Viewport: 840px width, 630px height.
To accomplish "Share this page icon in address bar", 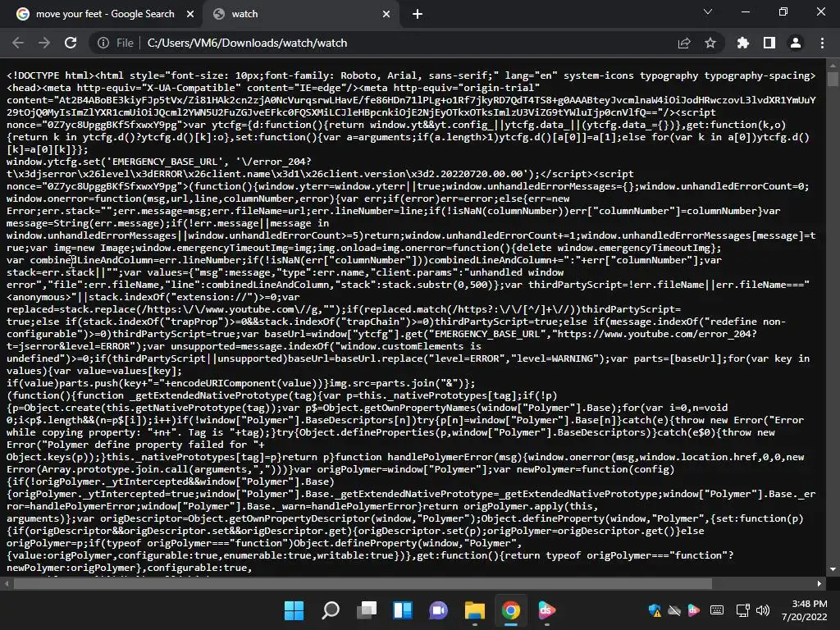I will [x=684, y=43].
